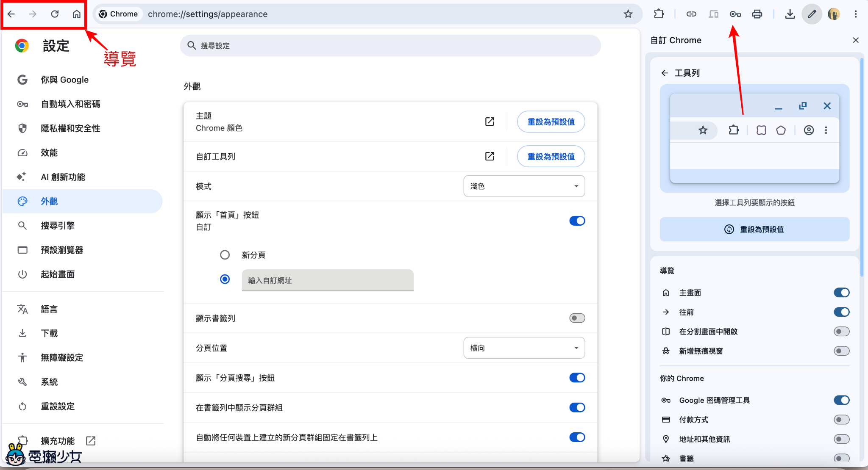868x470 pixels.
Task: Open 無障礙設定 settings section
Action: (83, 358)
